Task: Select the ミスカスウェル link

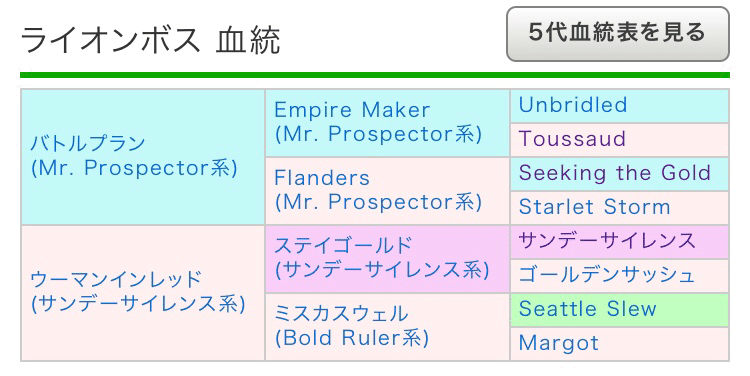Action: pyautogui.click(x=342, y=314)
